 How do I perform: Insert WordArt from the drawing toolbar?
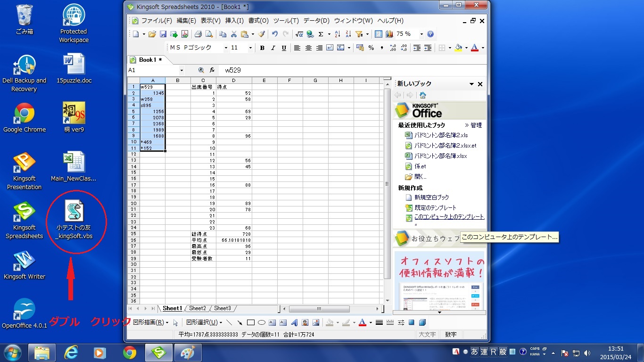[x=294, y=323]
